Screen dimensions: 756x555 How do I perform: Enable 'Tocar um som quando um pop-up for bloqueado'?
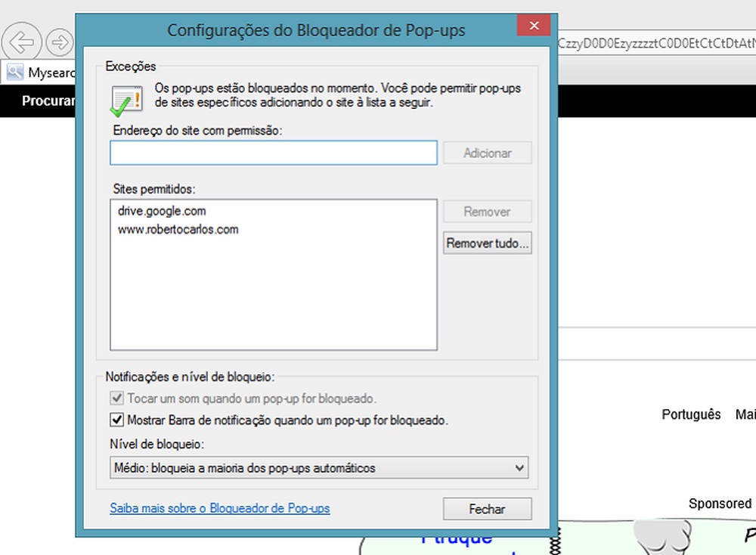[x=117, y=398]
